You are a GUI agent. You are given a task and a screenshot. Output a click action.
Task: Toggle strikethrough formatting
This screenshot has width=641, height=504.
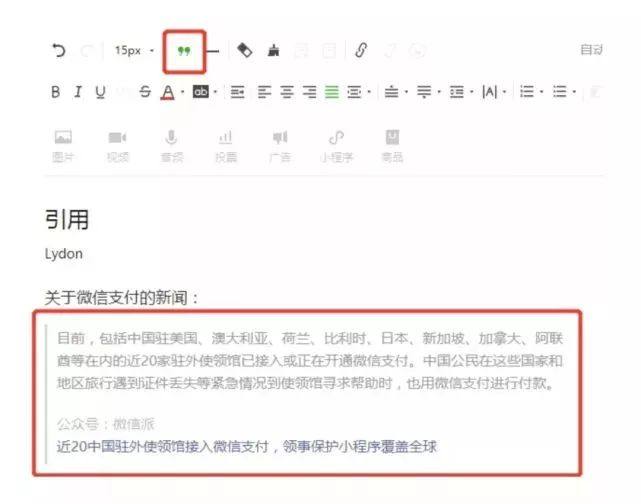pos(145,92)
